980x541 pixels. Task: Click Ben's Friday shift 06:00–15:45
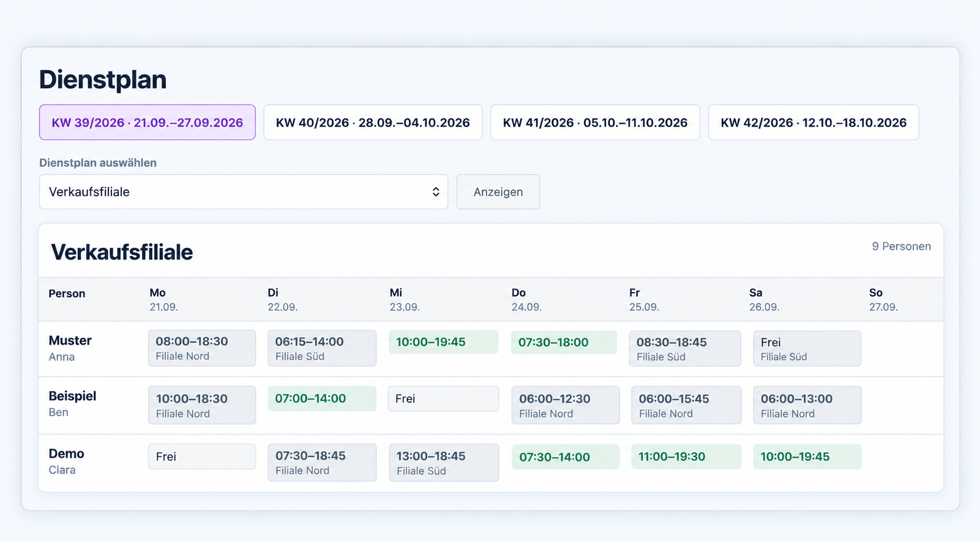click(x=686, y=405)
